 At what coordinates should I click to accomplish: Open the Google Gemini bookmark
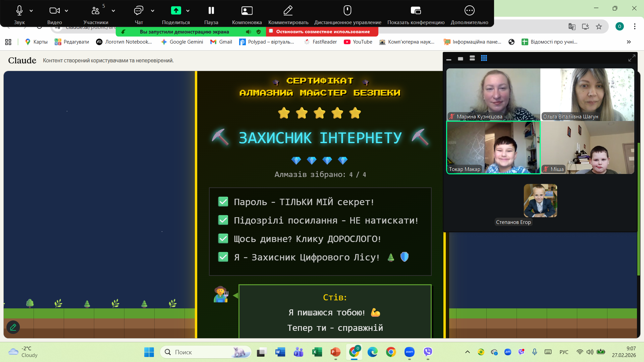[x=182, y=42]
